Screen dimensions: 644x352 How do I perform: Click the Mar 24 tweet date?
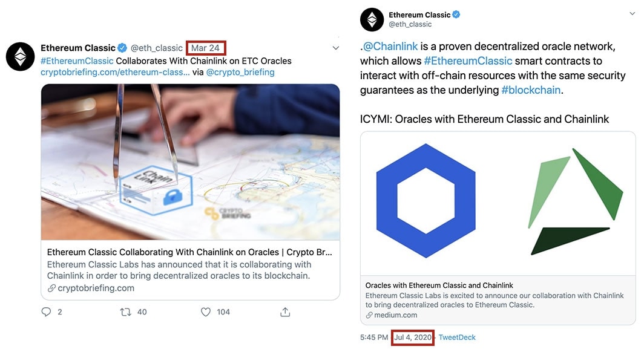(205, 48)
